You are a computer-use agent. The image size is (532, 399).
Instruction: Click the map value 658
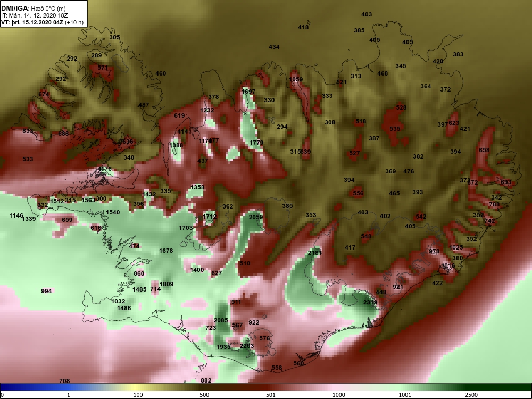pyautogui.click(x=484, y=151)
